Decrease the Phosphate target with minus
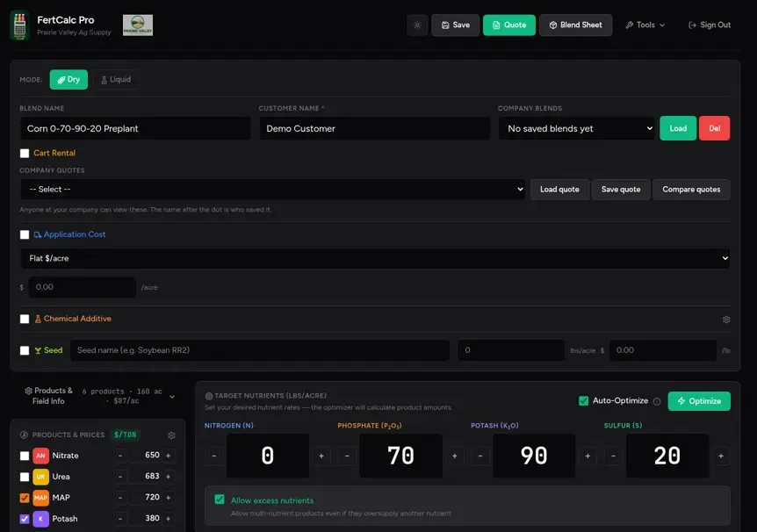This screenshot has width=757, height=532. 347,457
